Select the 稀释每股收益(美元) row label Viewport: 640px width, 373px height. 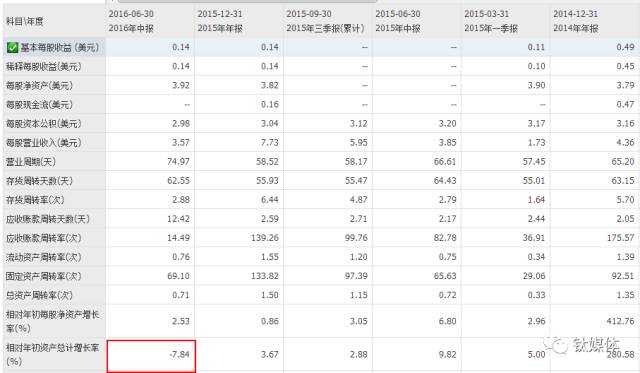pos(44,67)
